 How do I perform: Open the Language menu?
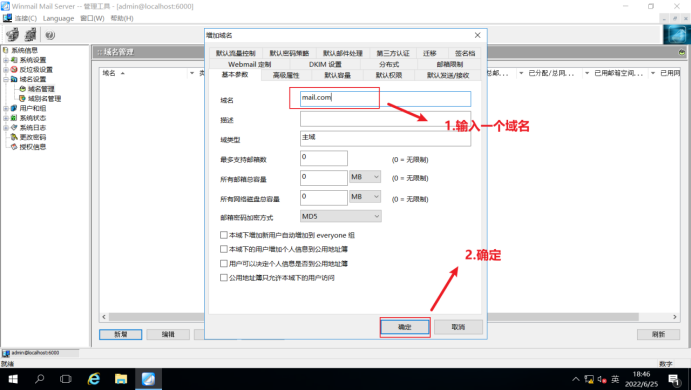(58, 19)
